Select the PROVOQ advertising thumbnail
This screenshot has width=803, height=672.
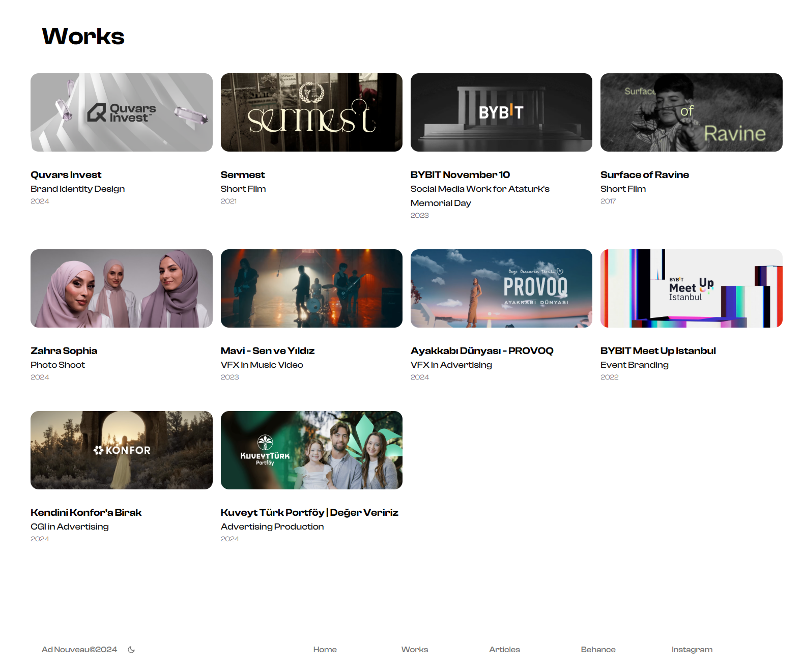501,288
